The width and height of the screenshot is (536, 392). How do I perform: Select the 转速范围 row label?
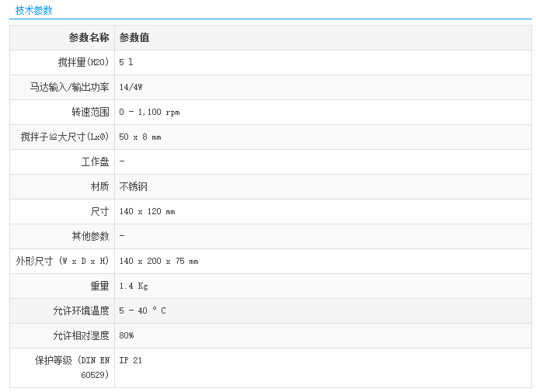tap(90, 112)
